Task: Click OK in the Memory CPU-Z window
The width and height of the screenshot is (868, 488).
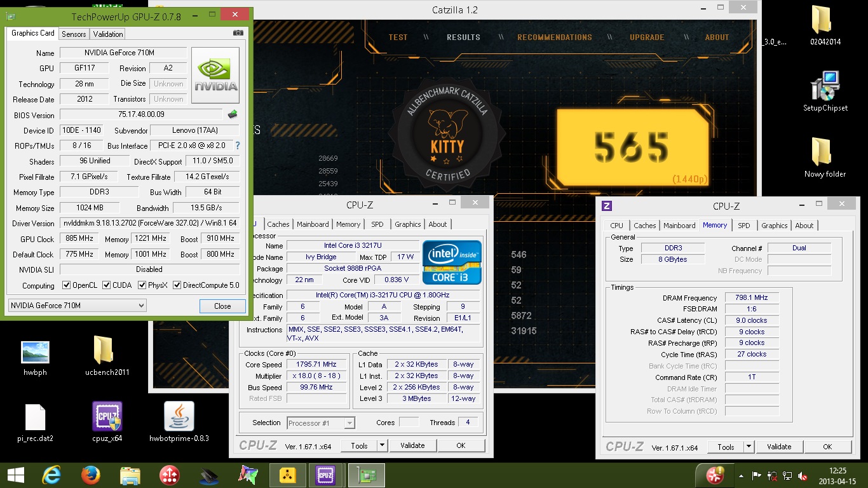Action: [x=828, y=447]
